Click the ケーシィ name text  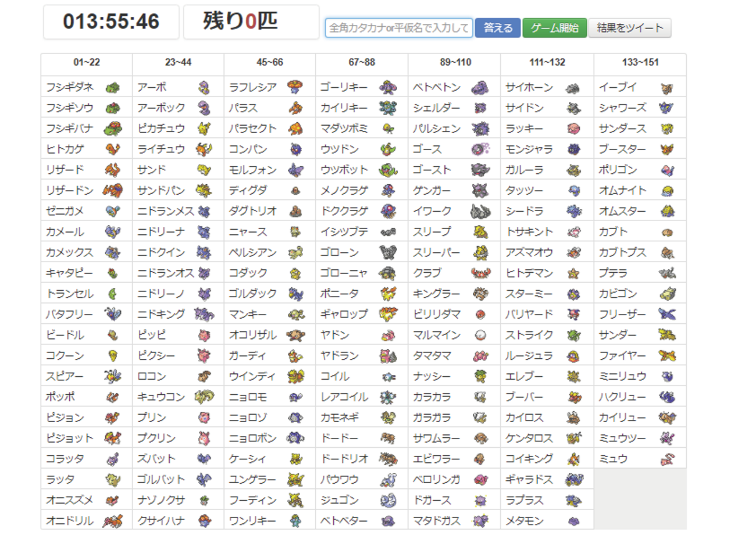pyautogui.click(x=248, y=458)
